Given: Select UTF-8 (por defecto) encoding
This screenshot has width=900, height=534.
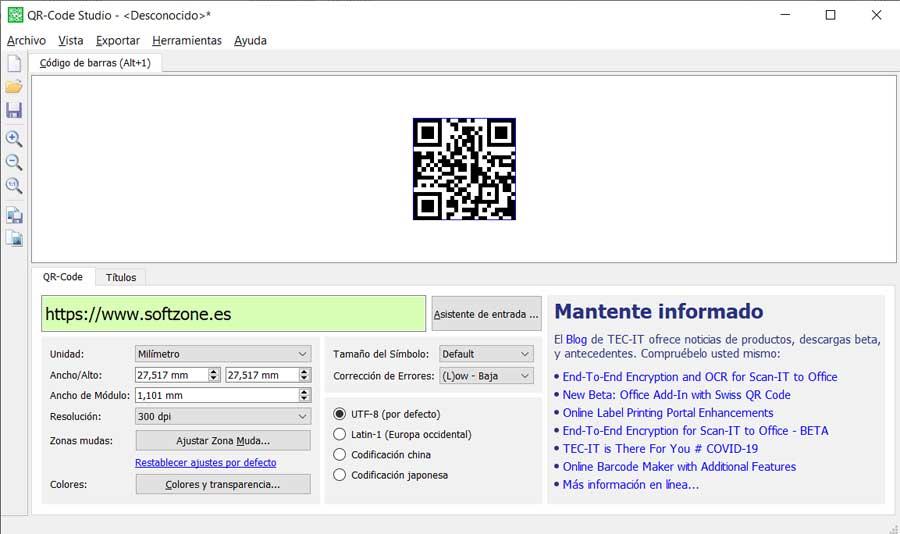Looking at the screenshot, I should pos(387,414).
